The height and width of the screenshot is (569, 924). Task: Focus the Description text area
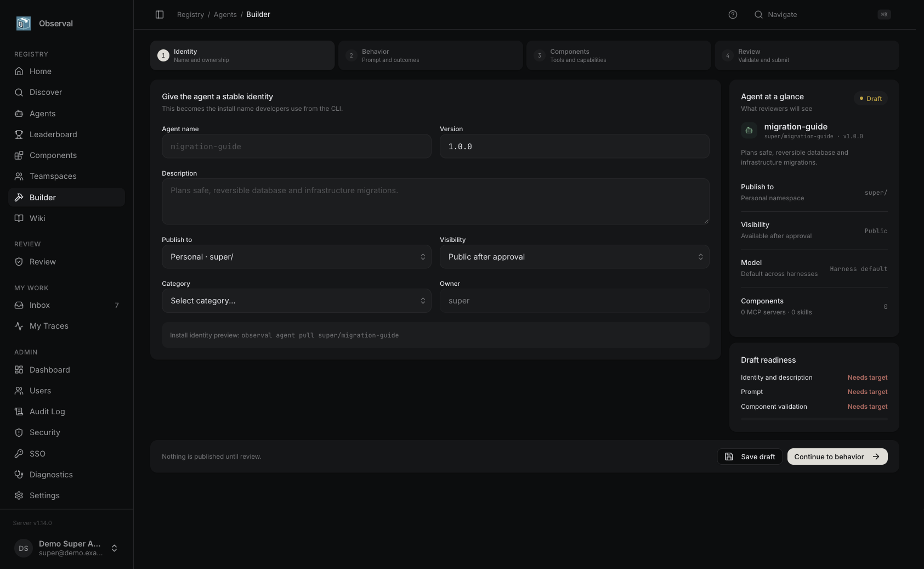point(435,201)
